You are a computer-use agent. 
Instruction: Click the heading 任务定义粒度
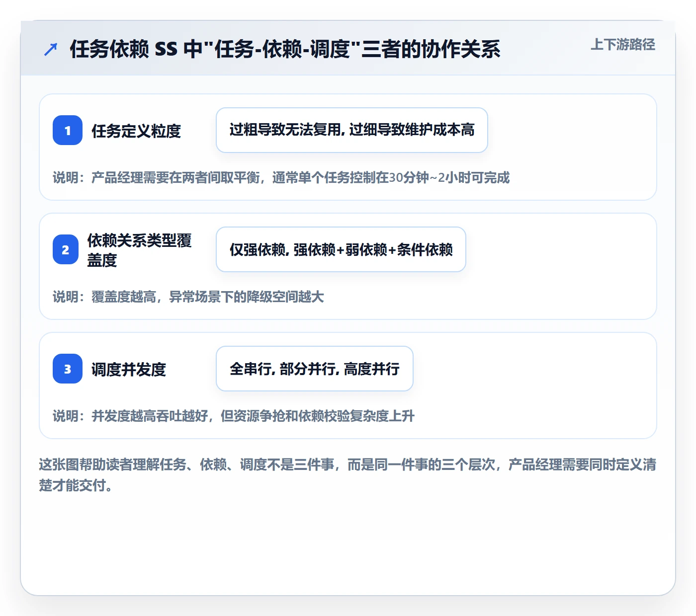136,131
